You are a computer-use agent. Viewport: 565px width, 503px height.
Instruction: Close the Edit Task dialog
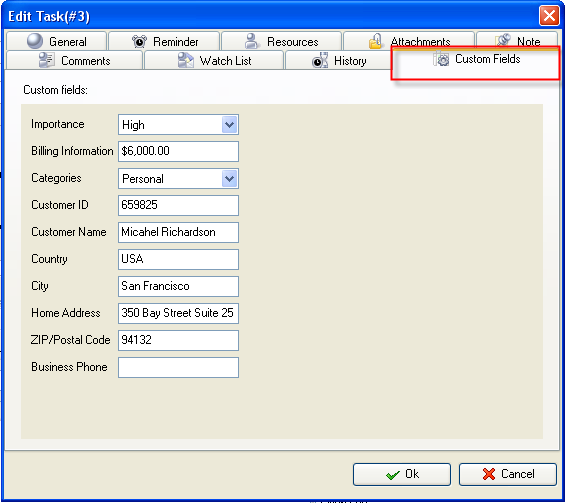[549, 16]
